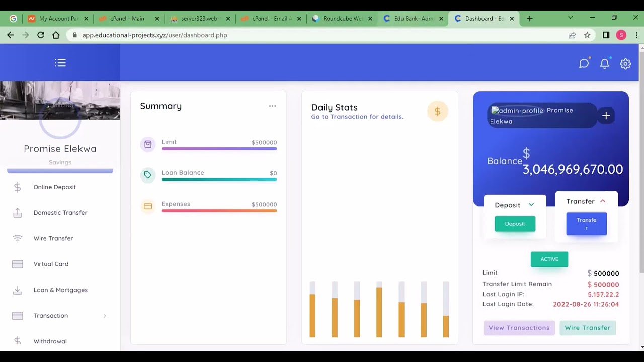Click the download icon beside Loan & Mortgages

[18, 290]
